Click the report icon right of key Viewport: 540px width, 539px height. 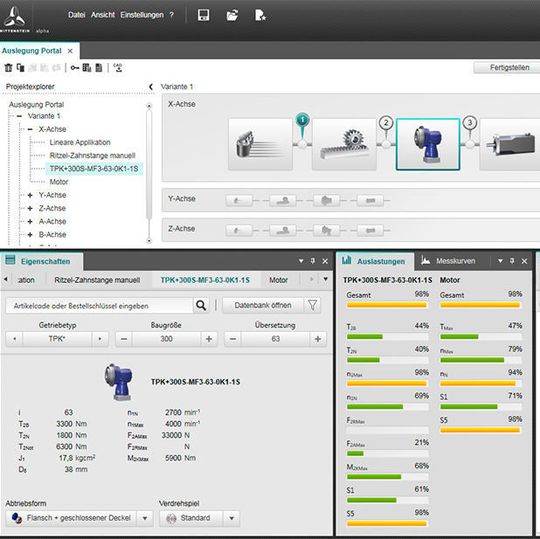86,68
